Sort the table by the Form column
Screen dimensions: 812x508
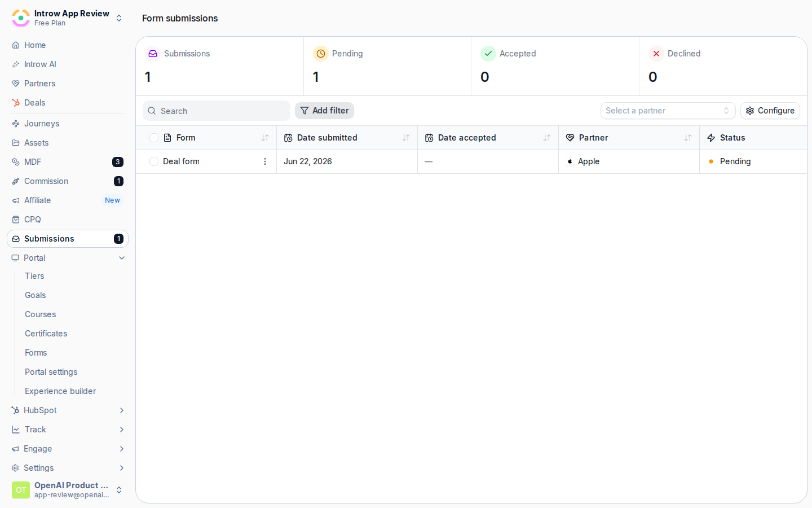click(265, 138)
